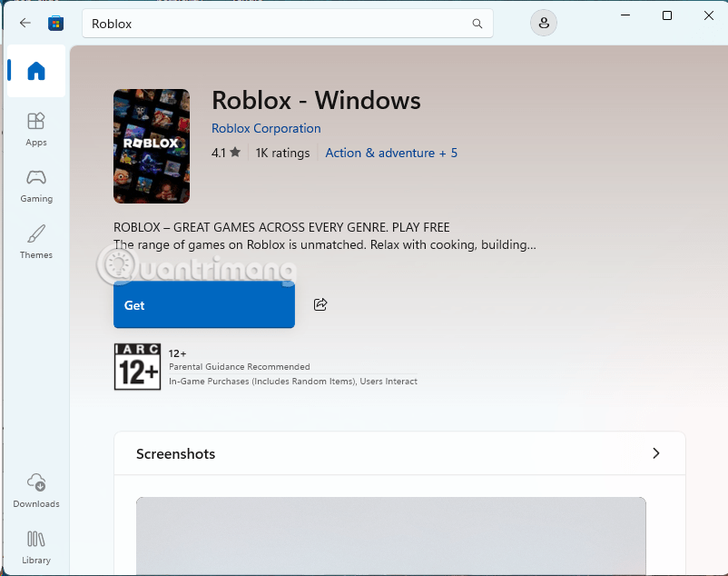
Task: Open the Action & adventure + 5 category link
Action: [x=391, y=153]
